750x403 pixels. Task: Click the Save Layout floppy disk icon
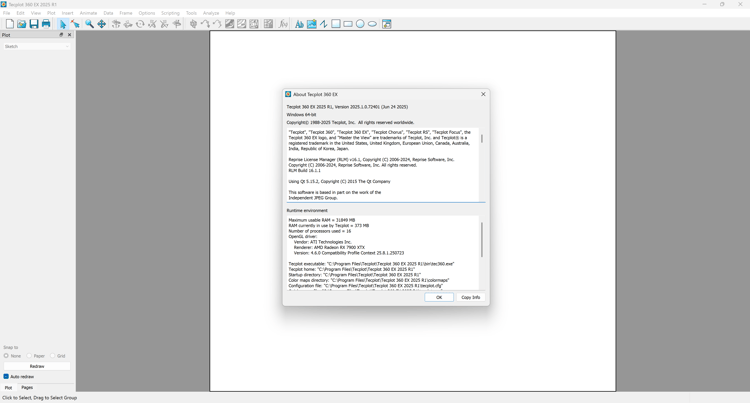(34, 24)
